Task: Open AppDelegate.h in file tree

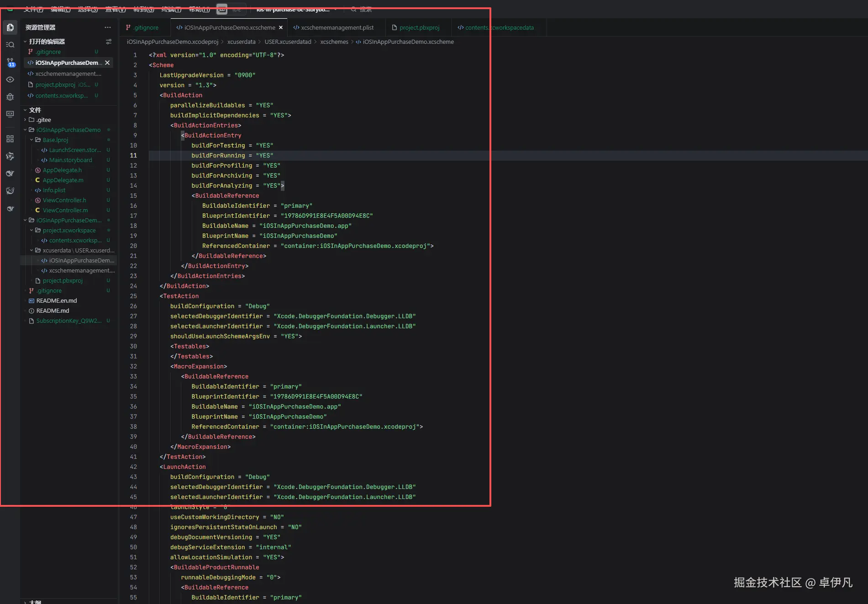Action: point(62,170)
